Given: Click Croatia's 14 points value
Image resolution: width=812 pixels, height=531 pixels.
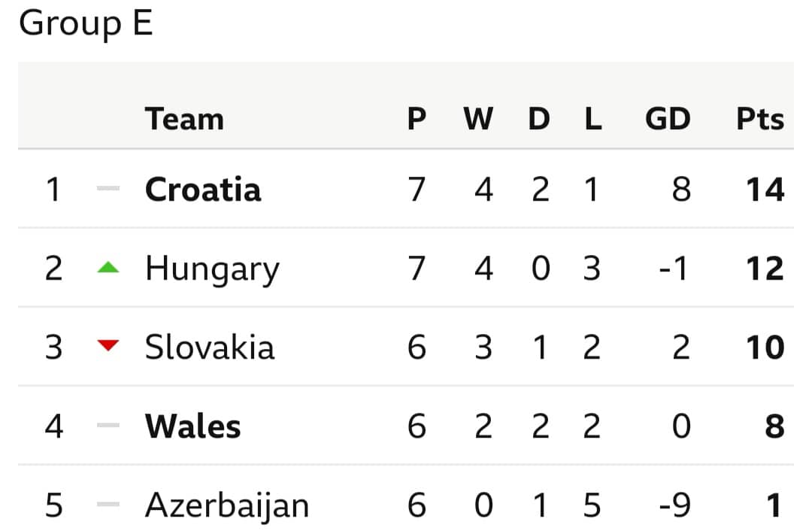Looking at the screenshot, I should [765, 190].
